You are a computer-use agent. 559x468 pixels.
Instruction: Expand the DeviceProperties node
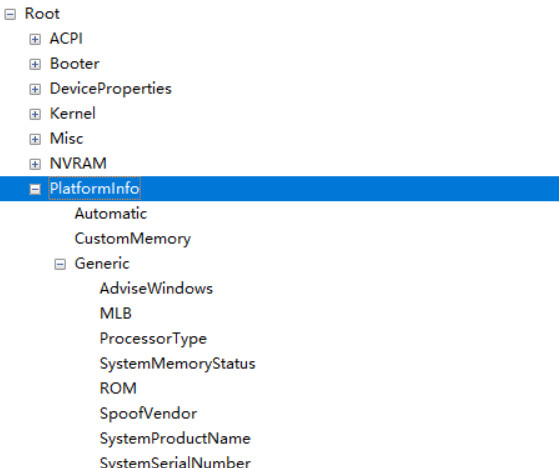point(35,89)
